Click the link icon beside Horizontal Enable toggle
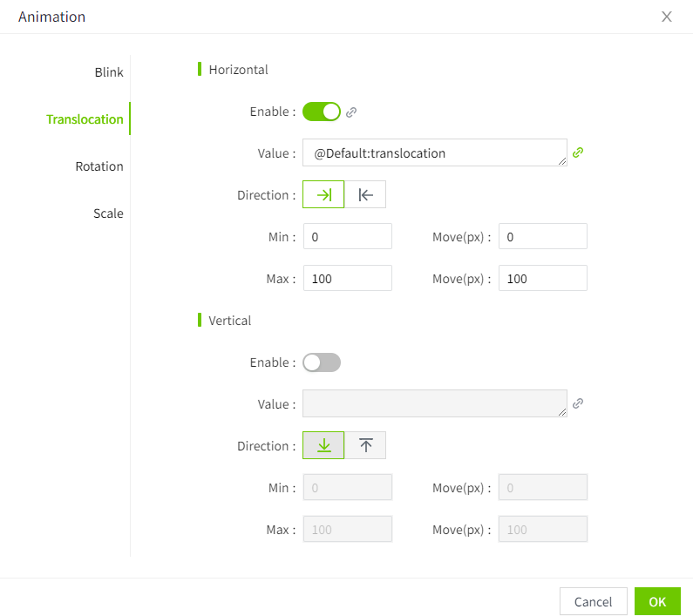This screenshot has height=616, width=693. click(x=351, y=112)
